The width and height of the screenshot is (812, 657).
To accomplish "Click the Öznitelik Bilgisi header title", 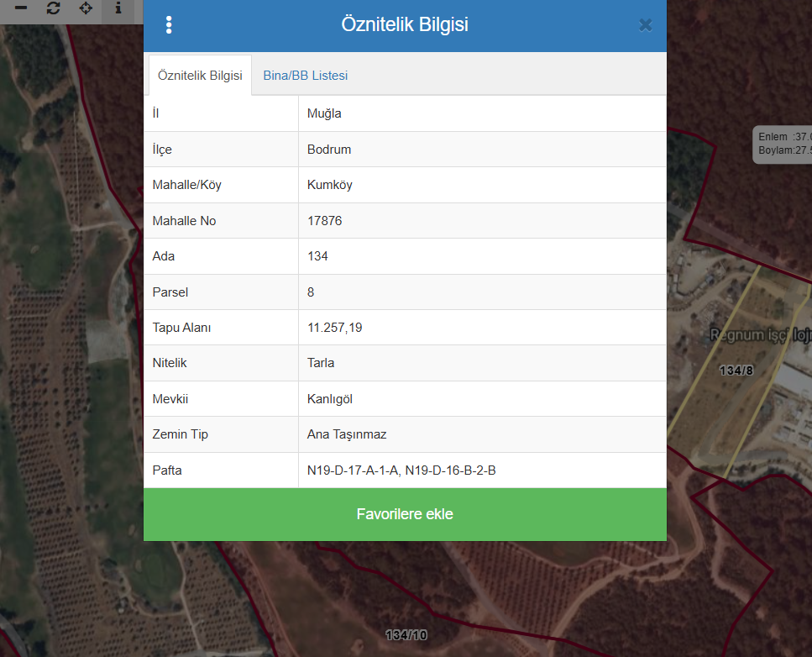I will (x=405, y=24).
